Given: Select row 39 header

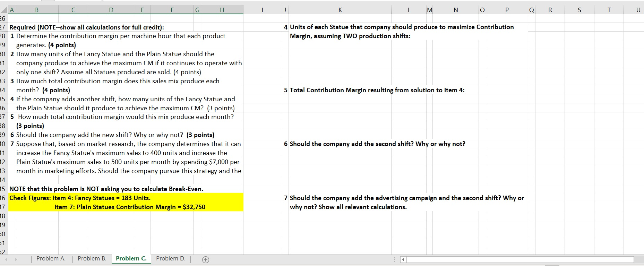Looking at the screenshot, I should coord(4,135).
